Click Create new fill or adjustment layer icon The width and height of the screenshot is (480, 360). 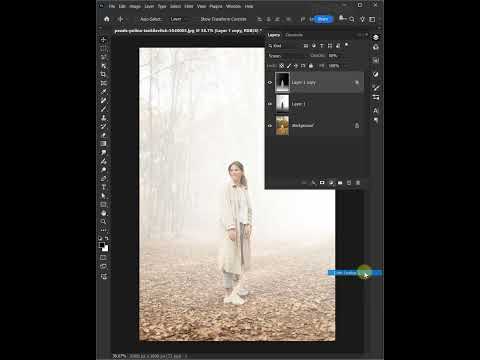pos(331,183)
